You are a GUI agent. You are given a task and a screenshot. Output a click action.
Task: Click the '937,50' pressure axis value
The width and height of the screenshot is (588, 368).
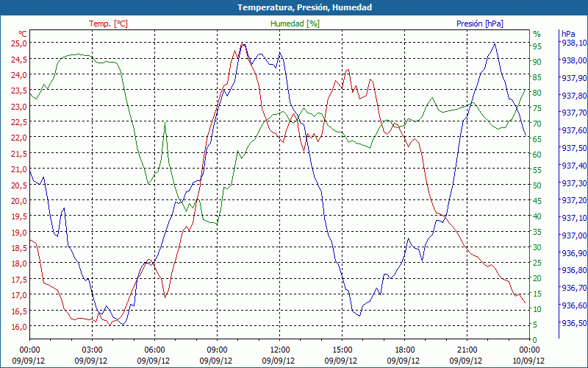[575, 148]
